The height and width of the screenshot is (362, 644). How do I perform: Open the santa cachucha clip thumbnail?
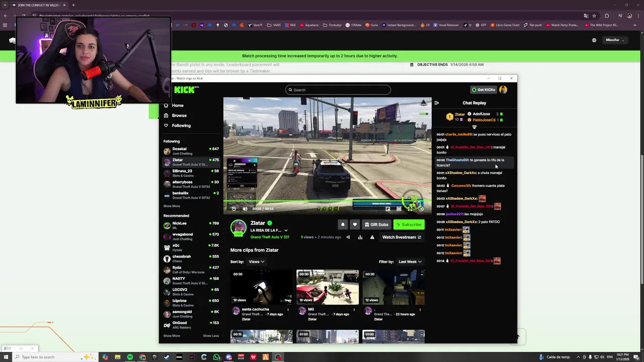[x=261, y=287]
